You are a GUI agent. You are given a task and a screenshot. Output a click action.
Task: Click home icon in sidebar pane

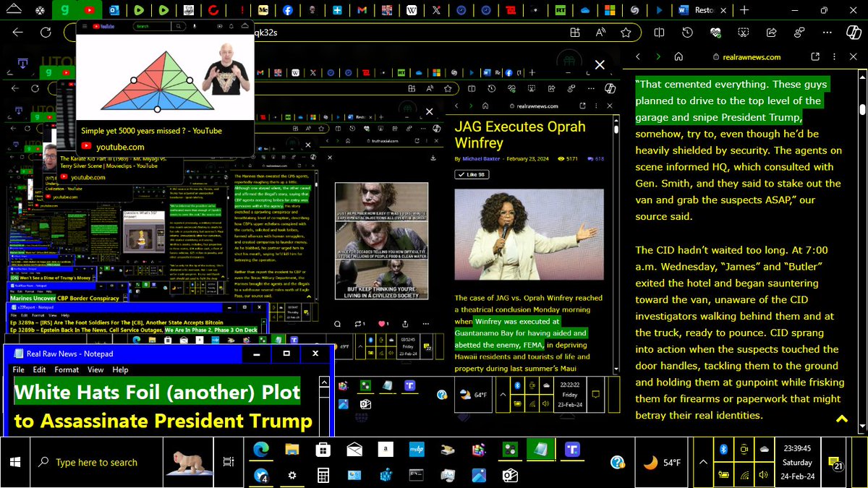point(678,56)
